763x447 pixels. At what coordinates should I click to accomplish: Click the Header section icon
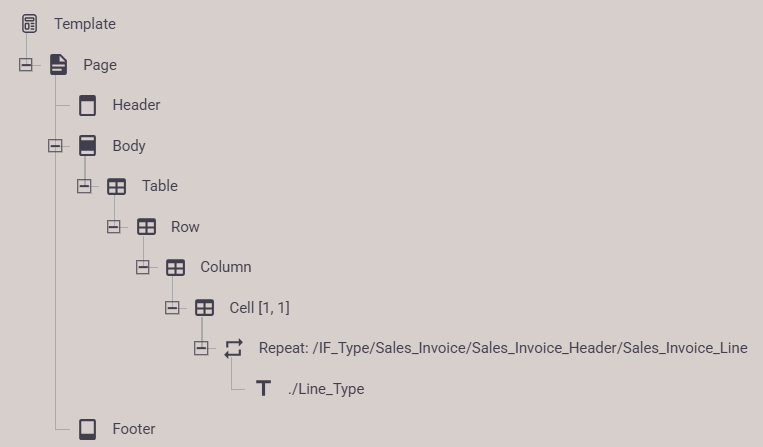[88, 105]
